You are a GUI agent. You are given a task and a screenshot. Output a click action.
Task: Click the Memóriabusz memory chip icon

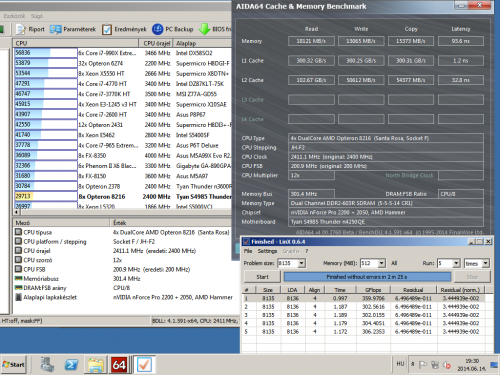(18, 278)
